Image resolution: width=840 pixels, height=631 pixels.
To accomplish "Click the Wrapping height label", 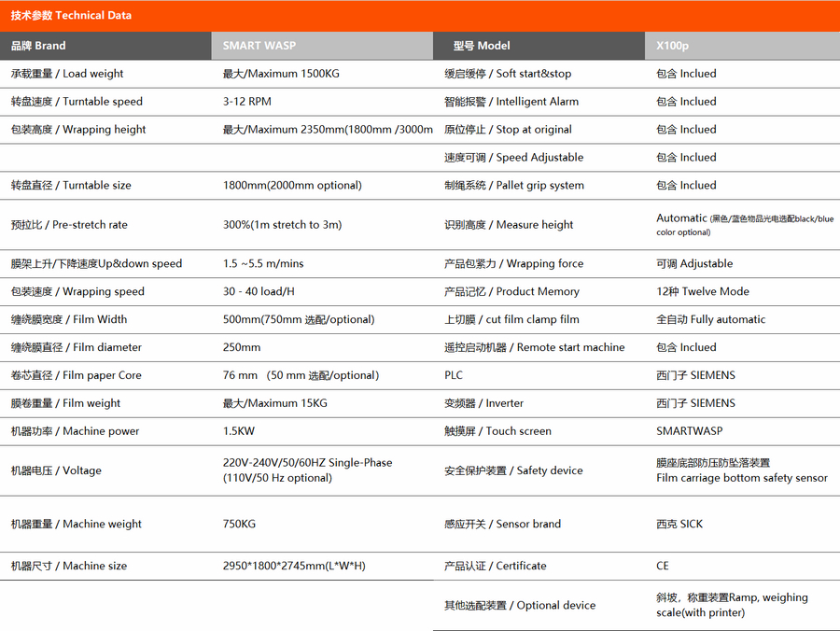I will pos(78,130).
